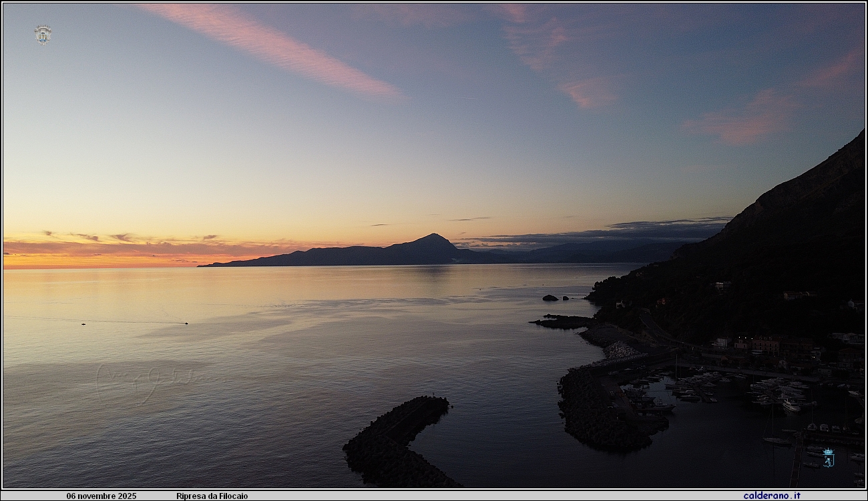Click the pointed mountain peak on the horizon
The height and width of the screenshot is (501, 868).
click(x=434, y=238)
